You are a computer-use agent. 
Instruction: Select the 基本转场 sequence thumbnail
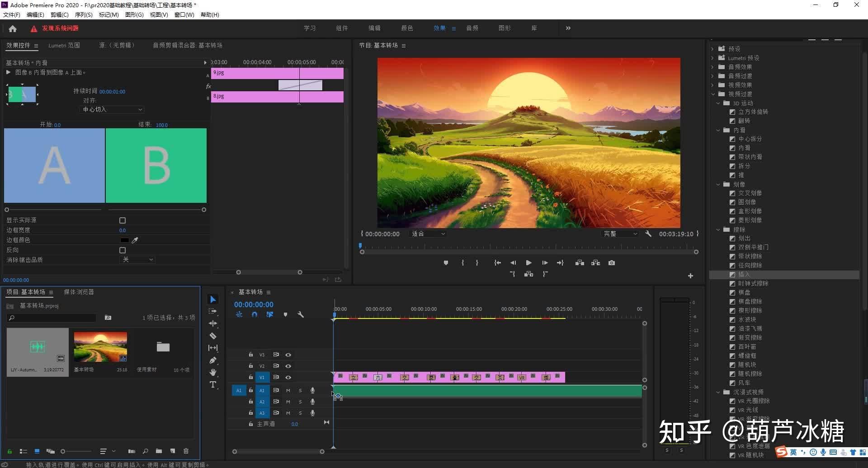click(x=100, y=347)
